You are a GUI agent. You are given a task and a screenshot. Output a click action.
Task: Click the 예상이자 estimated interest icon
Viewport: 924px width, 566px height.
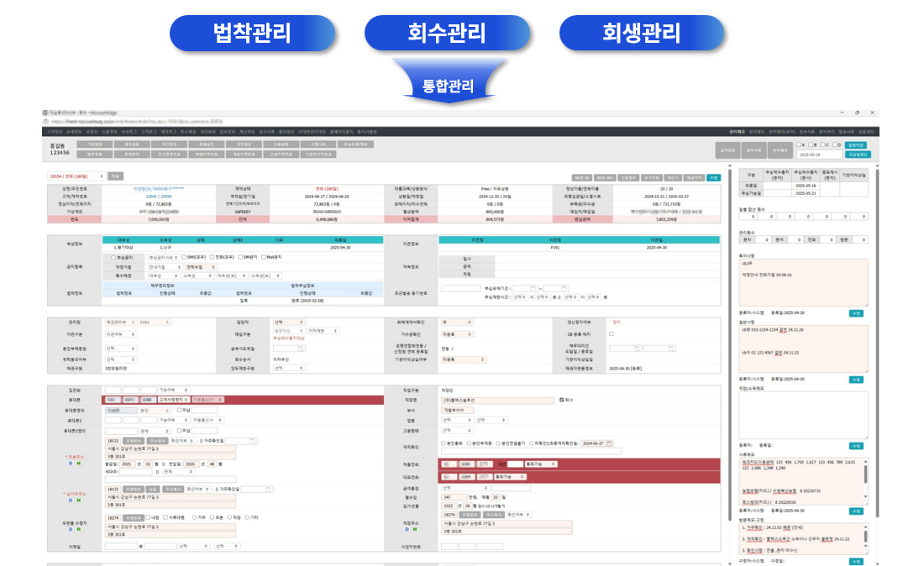tap(695, 178)
